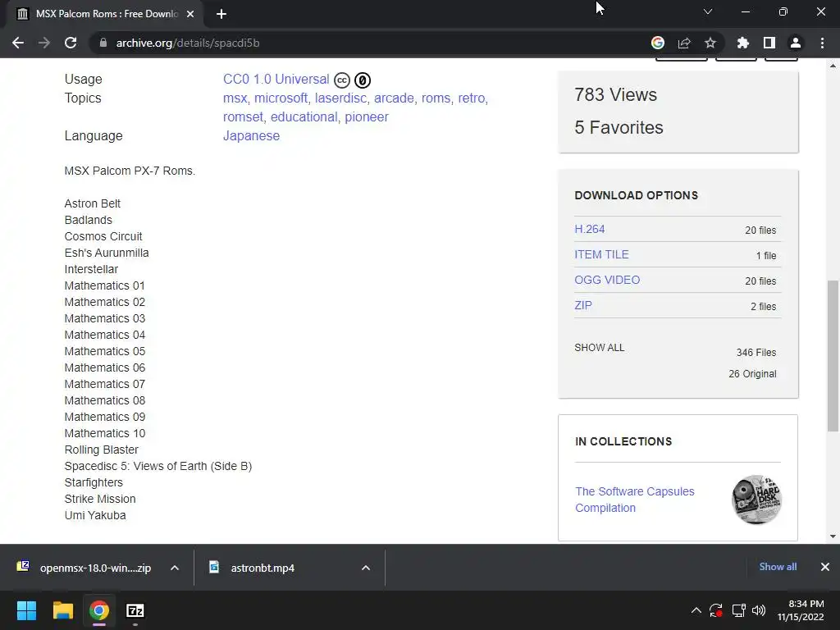Click the 'Rolling Blaster' list text

pyautogui.click(x=101, y=450)
